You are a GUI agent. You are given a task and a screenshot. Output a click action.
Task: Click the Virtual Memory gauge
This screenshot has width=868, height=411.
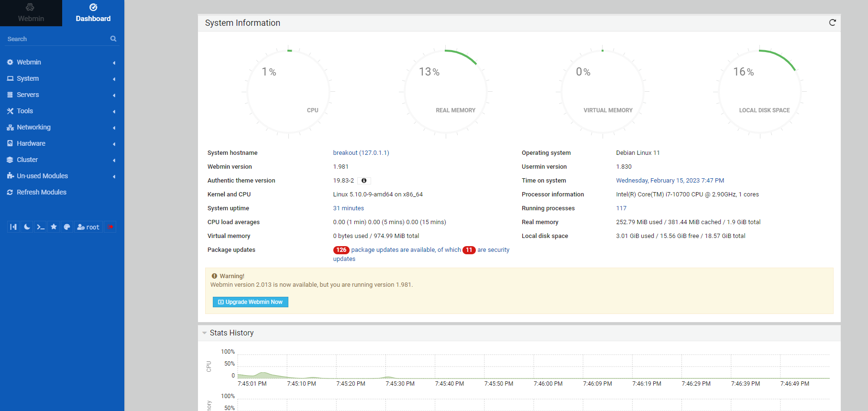pyautogui.click(x=603, y=91)
